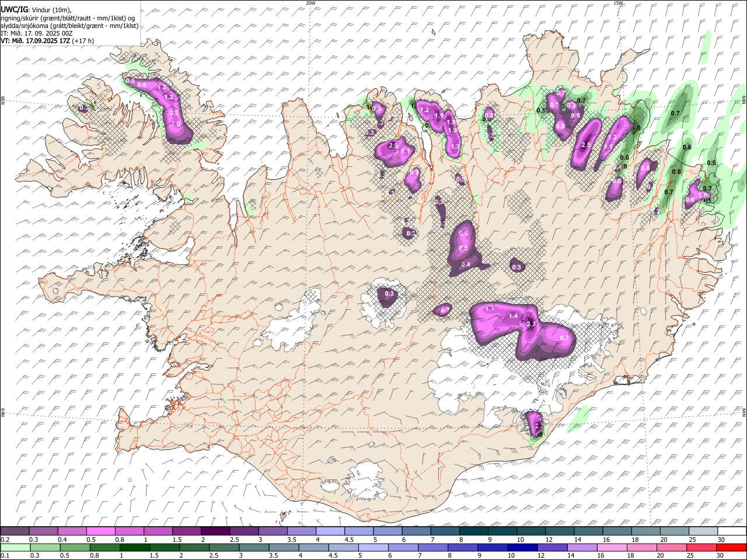
Task: Click the 20W longitude label at top
Action: coord(310,3)
